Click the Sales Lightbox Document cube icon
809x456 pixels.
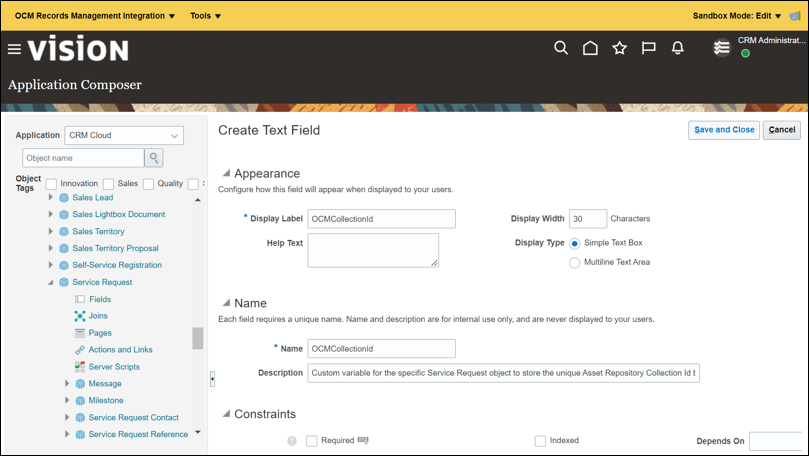click(x=64, y=215)
